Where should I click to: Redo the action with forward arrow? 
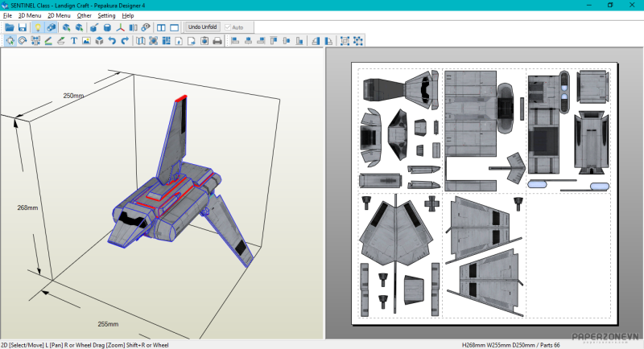tap(125, 40)
